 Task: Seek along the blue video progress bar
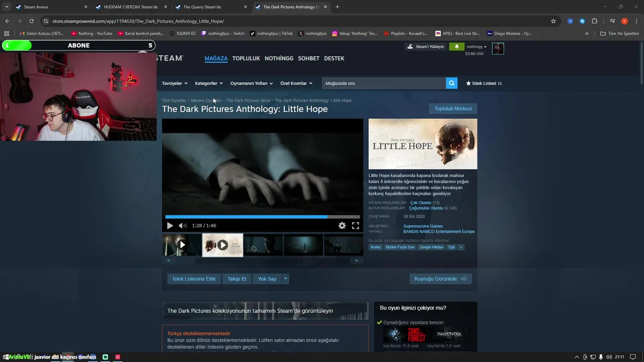[x=262, y=217]
